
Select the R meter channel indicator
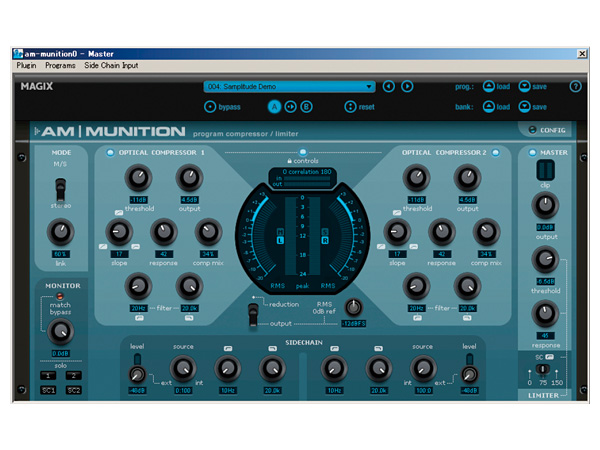click(x=325, y=241)
